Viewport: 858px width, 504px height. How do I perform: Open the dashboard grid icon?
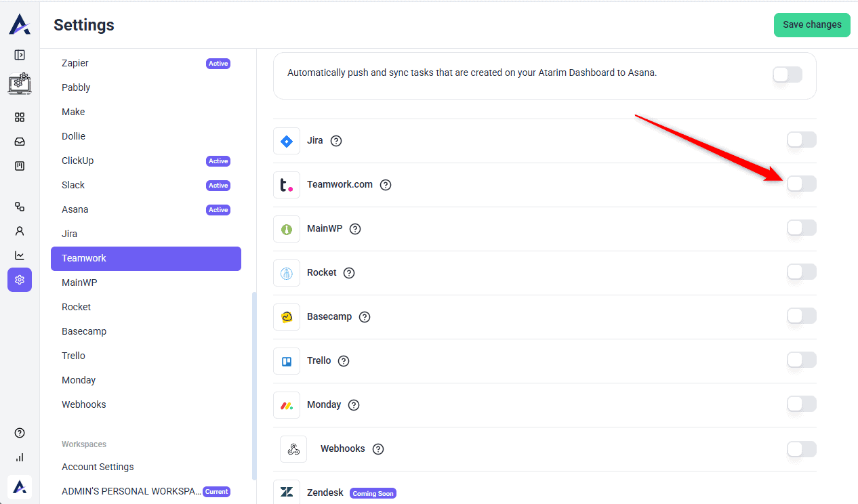[x=20, y=117]
